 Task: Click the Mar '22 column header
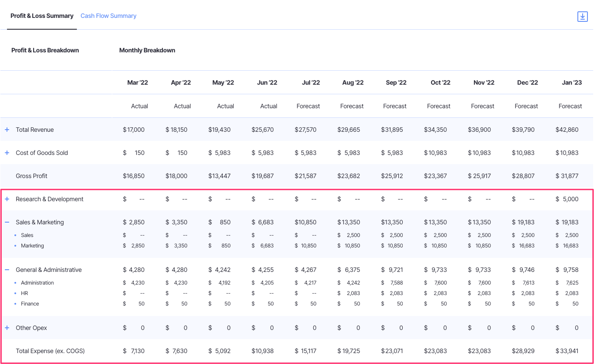pyautogui.click(x=138, y=82)
